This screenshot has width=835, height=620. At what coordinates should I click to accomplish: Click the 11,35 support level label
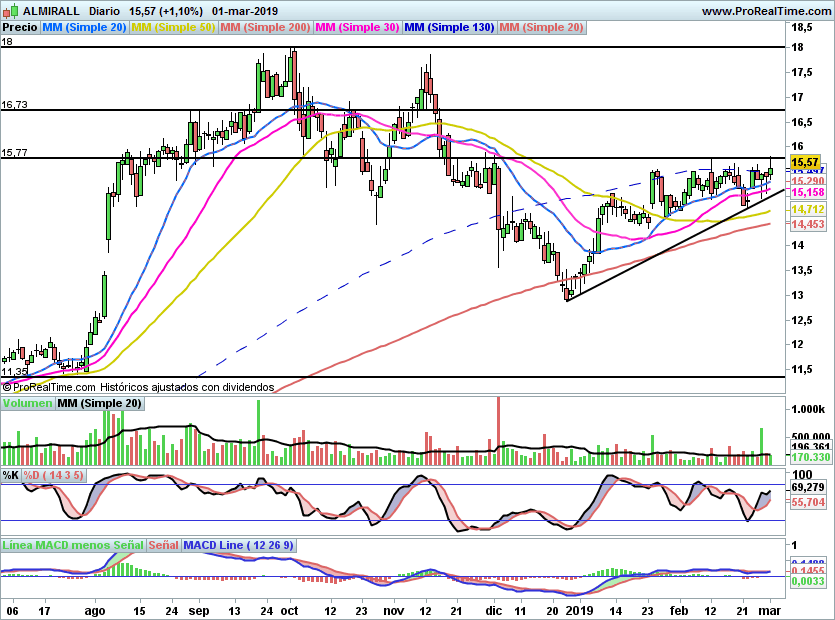point(14,372)
